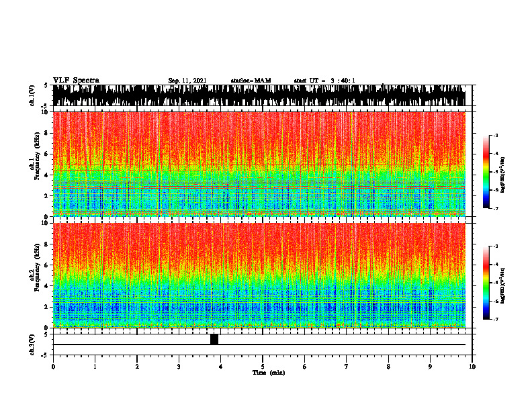Click the "4" kHz tick of ch.2 spectrogram
Screen dimensions: 532x411
(x=48, y=286)
